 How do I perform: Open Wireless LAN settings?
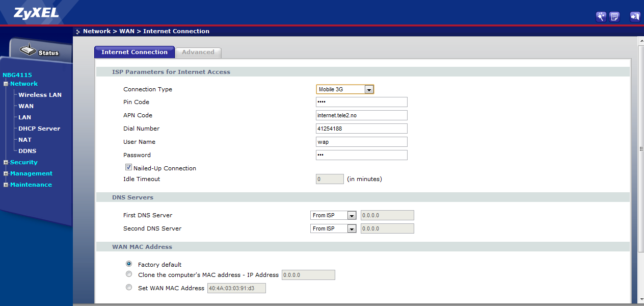click(40, 95)
